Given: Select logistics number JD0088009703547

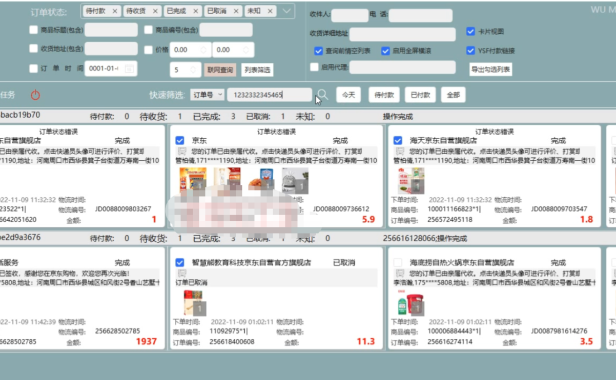Looking at the screenshot, I should (x=559, y=209).
